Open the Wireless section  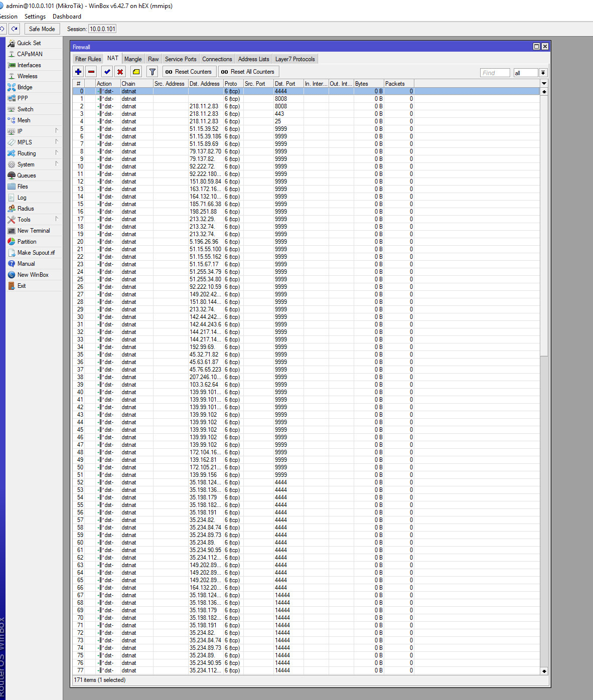point(27,76)
